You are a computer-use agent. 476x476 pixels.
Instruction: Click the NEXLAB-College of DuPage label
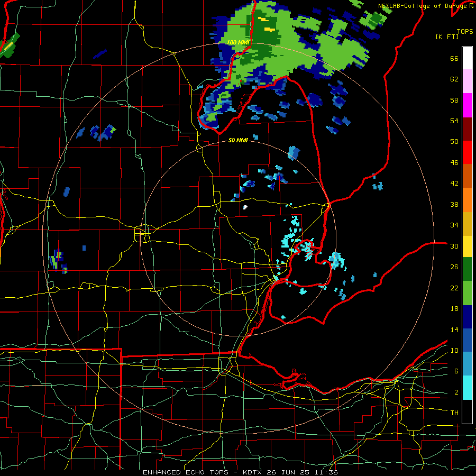click(x=426, y=5)
